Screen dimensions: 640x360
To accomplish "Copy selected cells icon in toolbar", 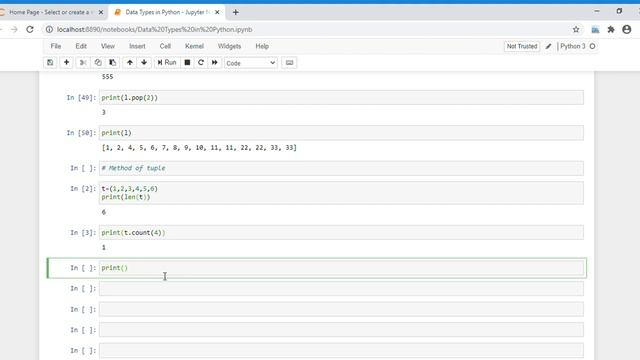I will 98,62.
